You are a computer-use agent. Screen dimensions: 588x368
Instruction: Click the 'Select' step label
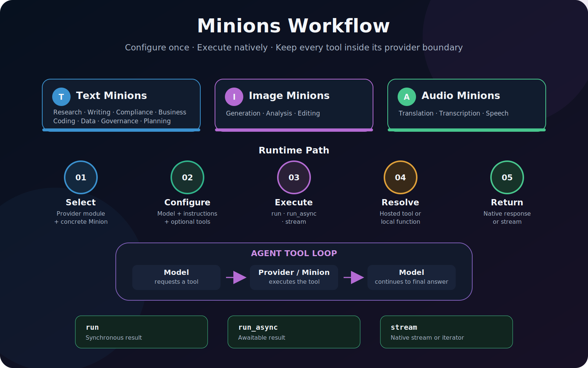(81, 202)
